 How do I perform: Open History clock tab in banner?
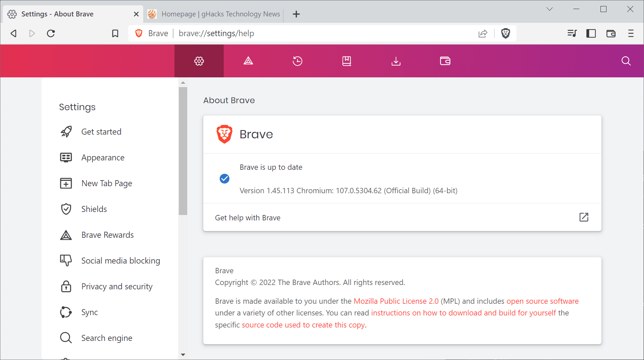(x=297, y=61)
